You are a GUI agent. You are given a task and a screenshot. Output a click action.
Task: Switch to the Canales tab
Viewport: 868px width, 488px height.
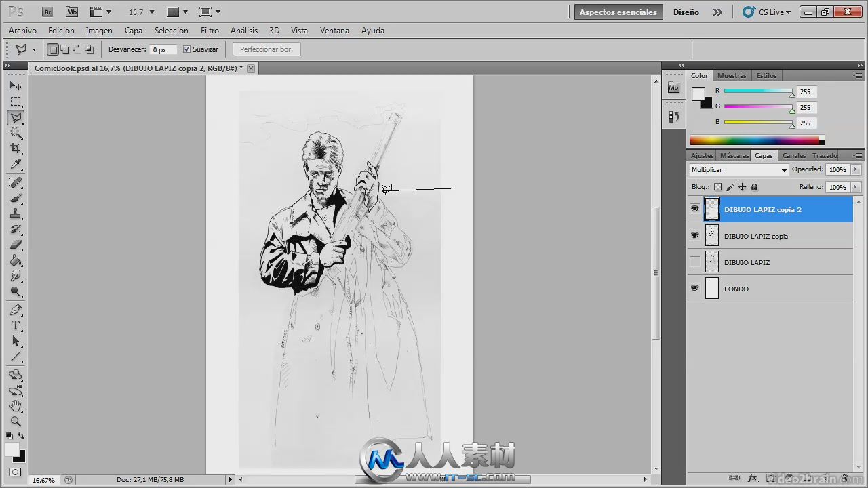[793, 155]
